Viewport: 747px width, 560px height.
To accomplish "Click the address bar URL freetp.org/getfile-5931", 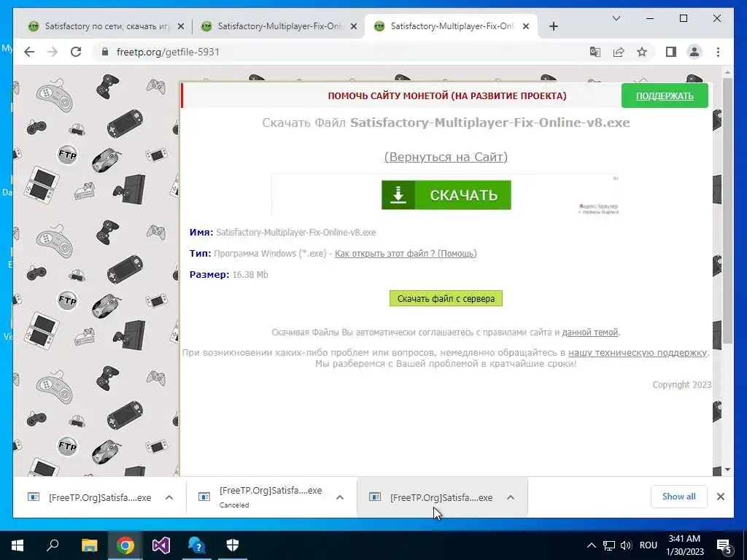I will point(168,52).
